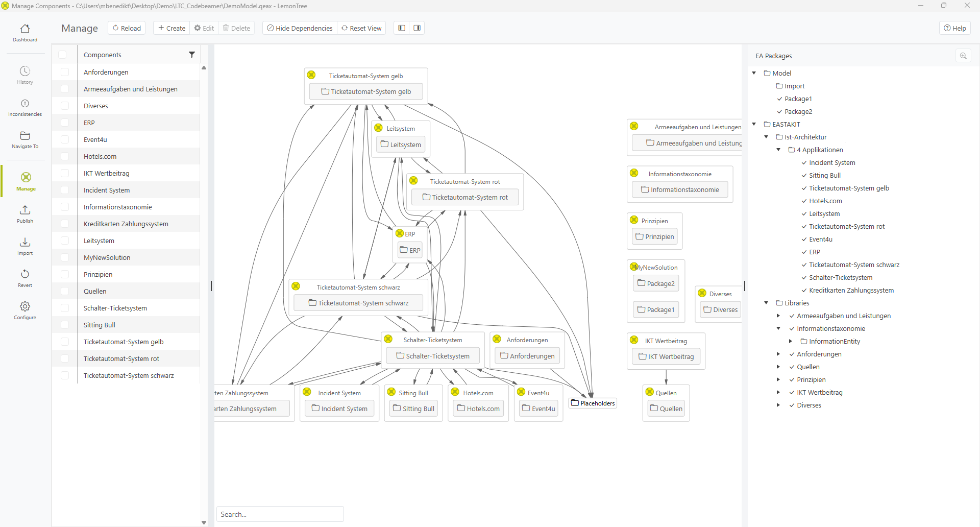Viewport: 980px width, 527px height.
Task: Click the Components filter icon
Action: pos(192,55)
